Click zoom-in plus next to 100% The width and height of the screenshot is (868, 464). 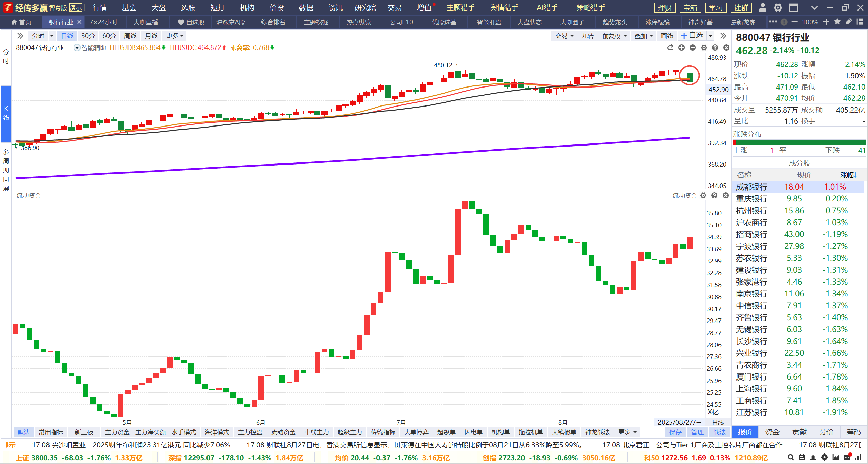click(x=826, y=22)
